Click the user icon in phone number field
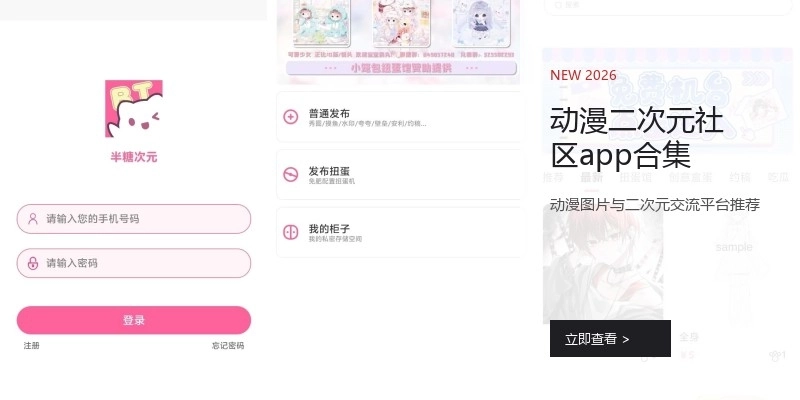Image resolution: width=800 pixels, height=400 pixels. click(x=33, y=219)
